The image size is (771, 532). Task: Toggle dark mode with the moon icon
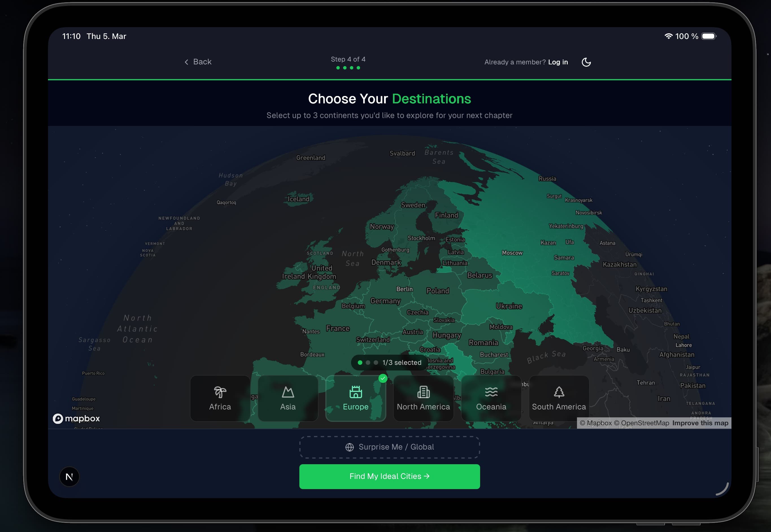586,62
